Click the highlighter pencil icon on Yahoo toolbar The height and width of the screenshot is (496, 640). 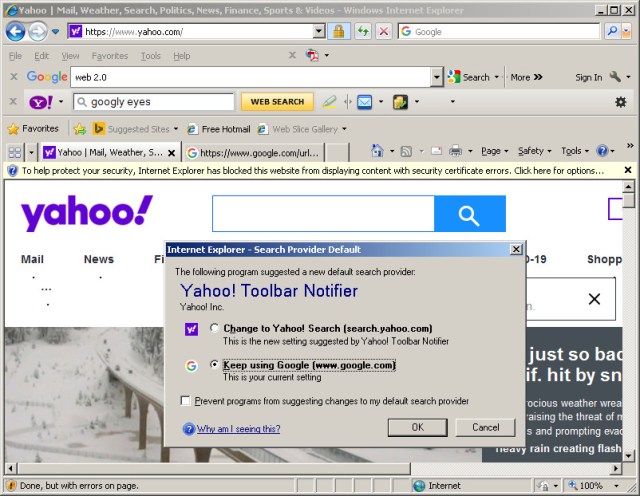pos(329,102)
